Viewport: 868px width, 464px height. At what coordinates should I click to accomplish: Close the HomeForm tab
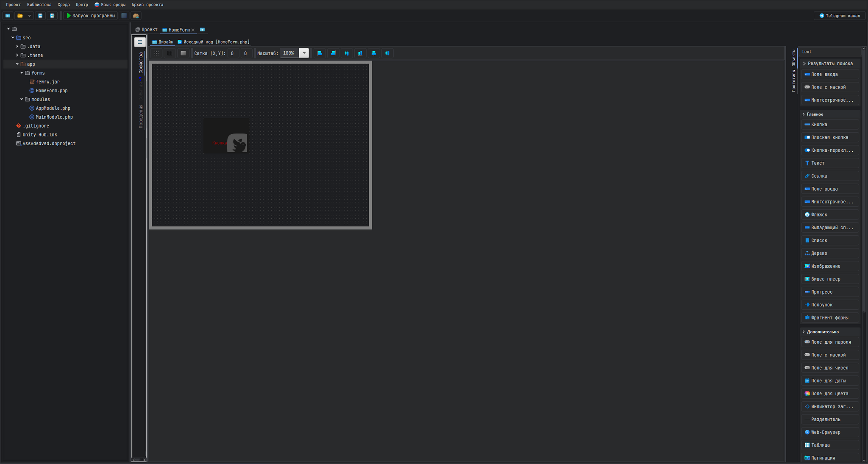(193, 30)
